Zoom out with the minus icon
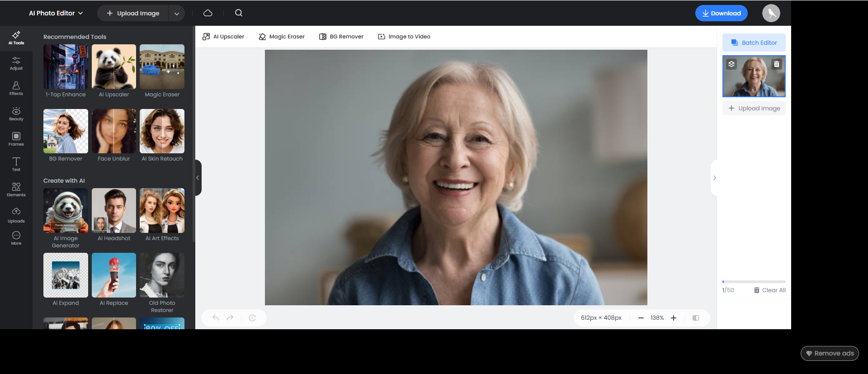Image resolution: width=868 pixels, height=374 pixels. point(641,318)
